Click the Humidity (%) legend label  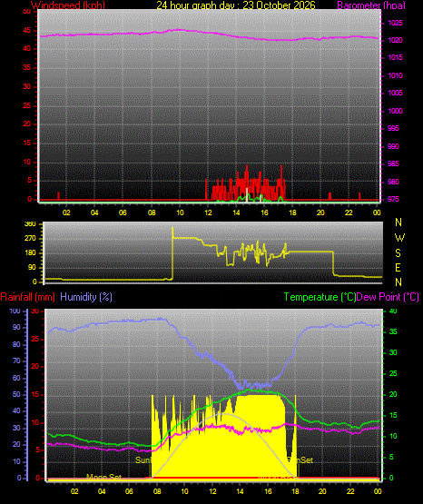coord(86,297)
